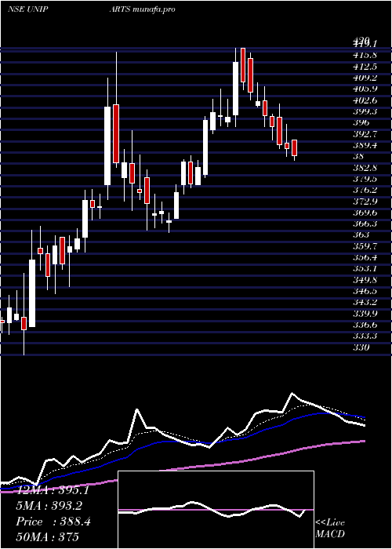Select the 333.3 price axis label
Viewport: 392px width, 549px height.
tap(364, 336)
